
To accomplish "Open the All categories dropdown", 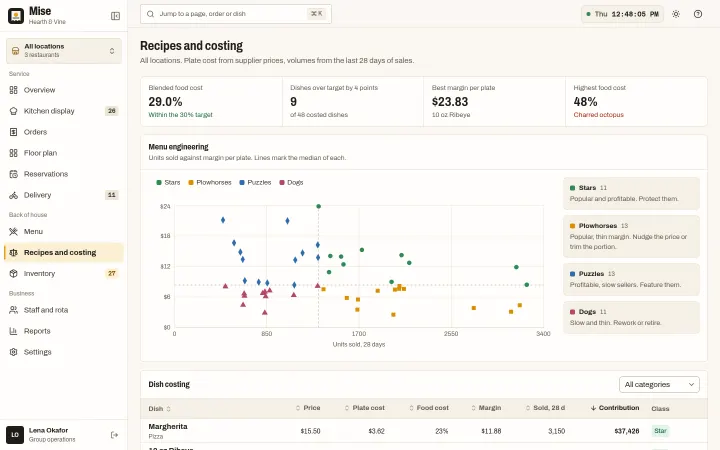I will pos(659,384).
